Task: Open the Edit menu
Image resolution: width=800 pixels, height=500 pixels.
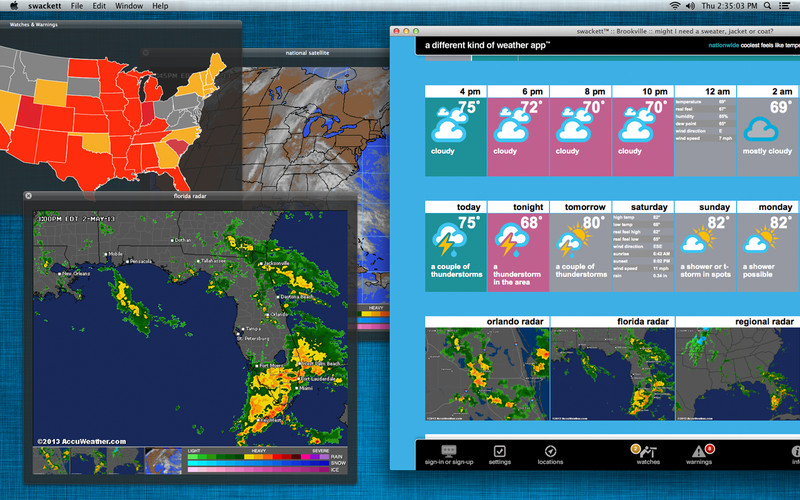Action: click(x=99, y=6)
